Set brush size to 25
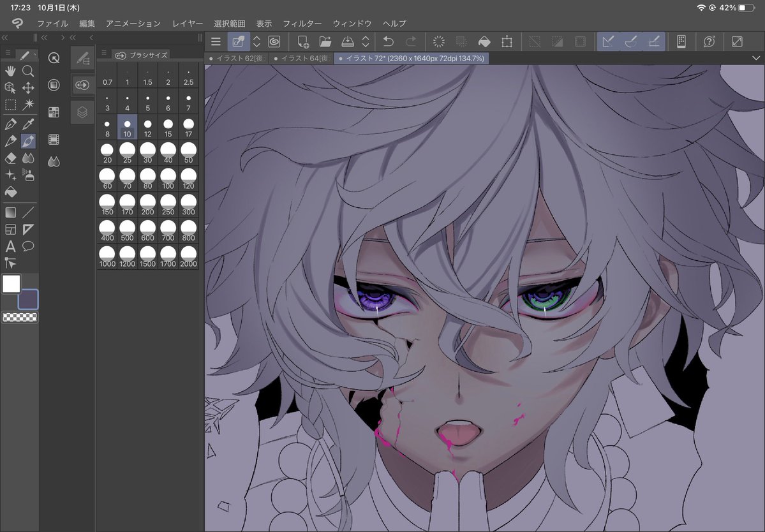Image resolution: width=765 pixels, height=532 pixels. [128, 152]
